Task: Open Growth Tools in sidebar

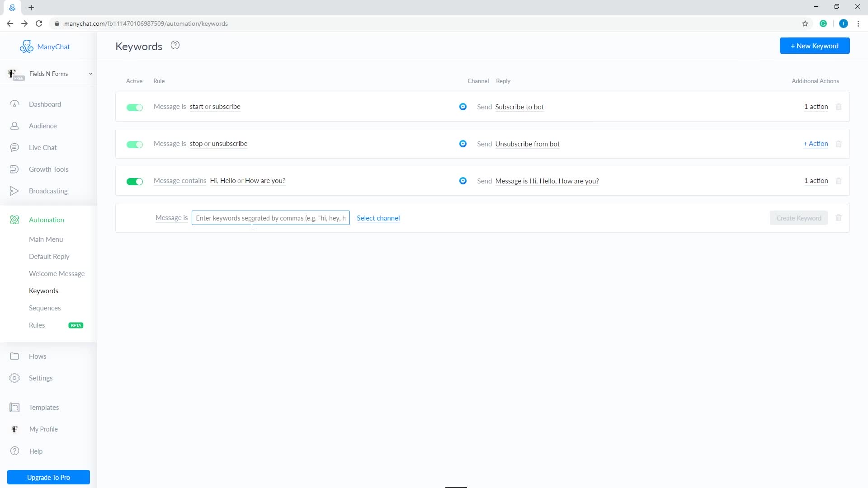Action: (x=48, y=169)
